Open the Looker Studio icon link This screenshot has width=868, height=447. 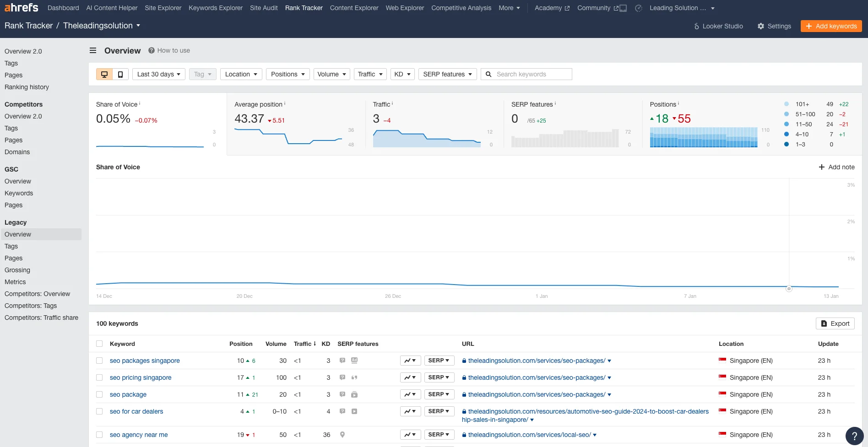697,26
